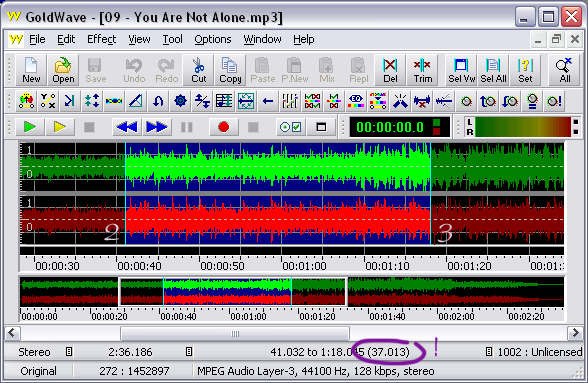This screenshot has width=588, height=383.
Task: Click the Paste clipboard icon
Action: 262,70
